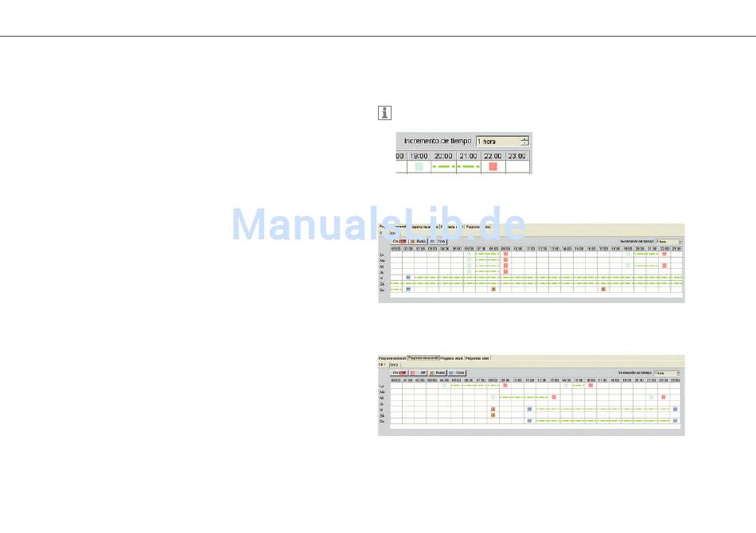The image size is (756, 533).
Task: Select Vi pulse marker at 08:00 in bottom window
Action: [493, 409]
